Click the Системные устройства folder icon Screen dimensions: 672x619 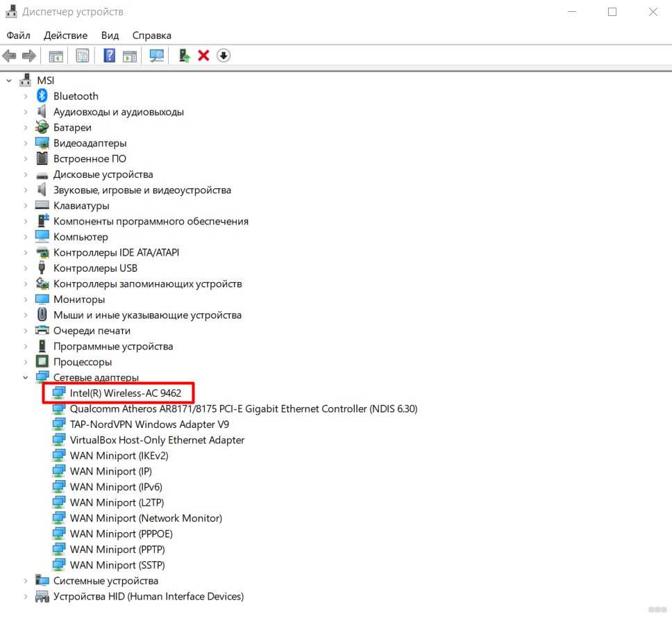click(42, 580)
